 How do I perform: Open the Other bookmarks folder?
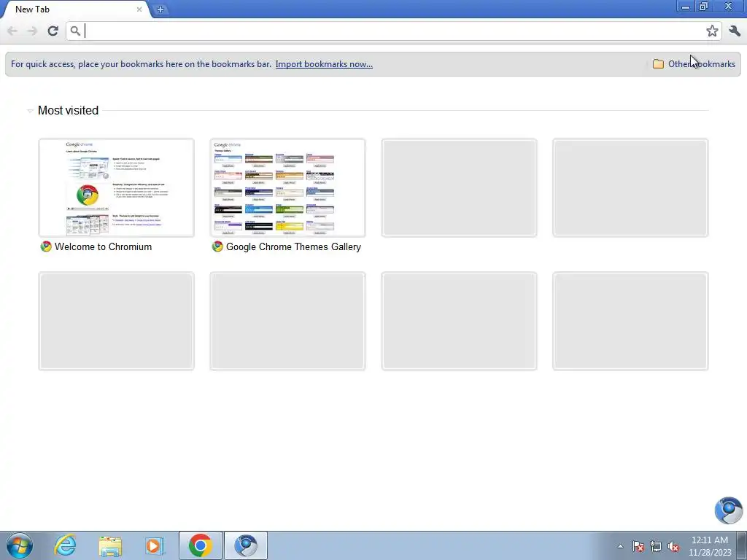click(x=694, y=64)
